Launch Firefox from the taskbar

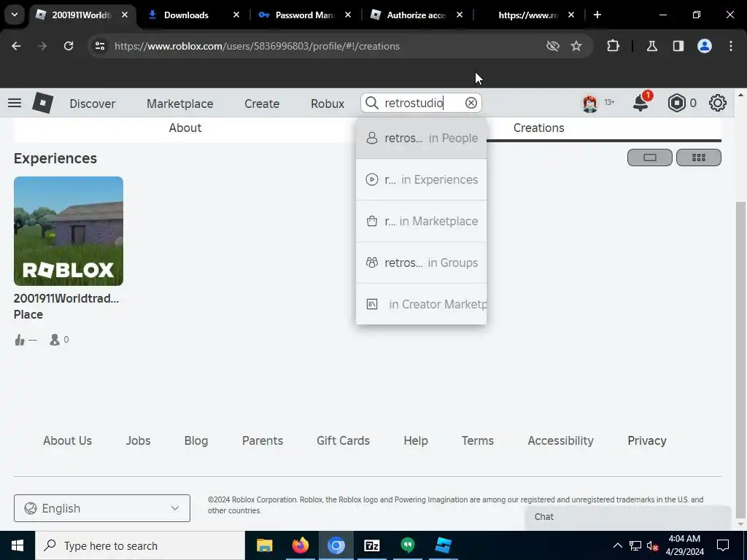300,545
